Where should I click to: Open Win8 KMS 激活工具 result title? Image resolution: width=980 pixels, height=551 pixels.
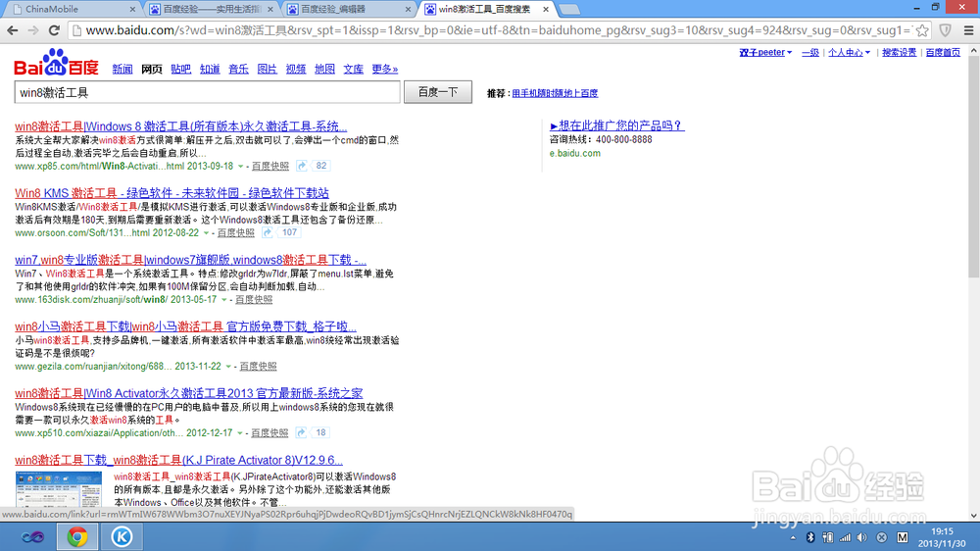click(171, 193)
